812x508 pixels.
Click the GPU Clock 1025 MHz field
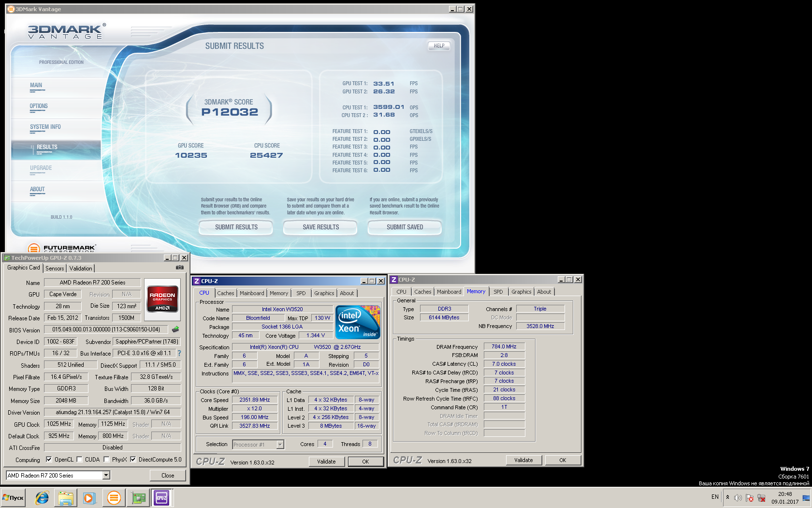[x=59, y=424]
